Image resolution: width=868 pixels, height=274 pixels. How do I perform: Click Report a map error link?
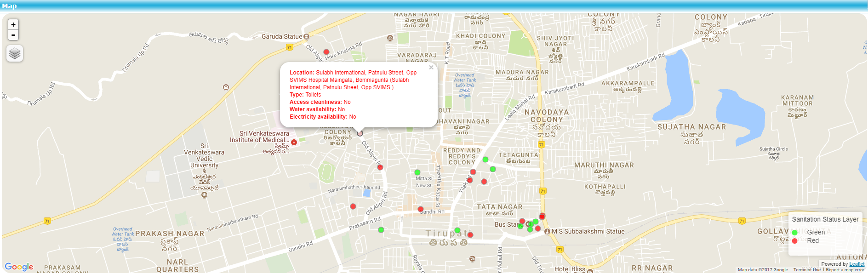[x=845, y=270]
